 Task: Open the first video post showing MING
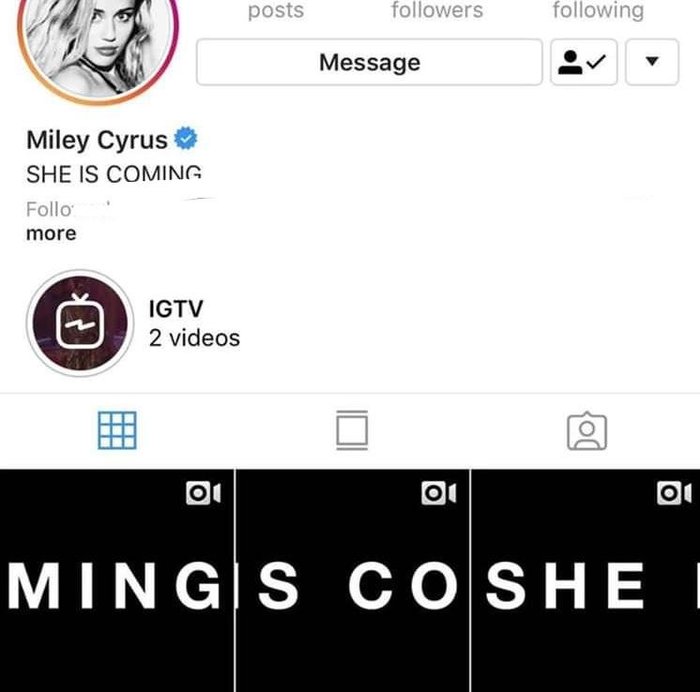(x=117, y=580)
